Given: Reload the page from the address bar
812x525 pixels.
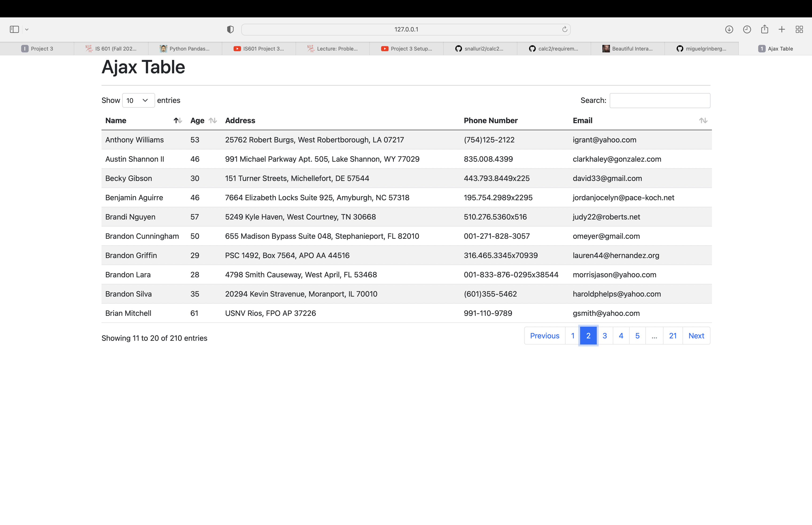Looking at the screenshot, I should pos(565,29).
